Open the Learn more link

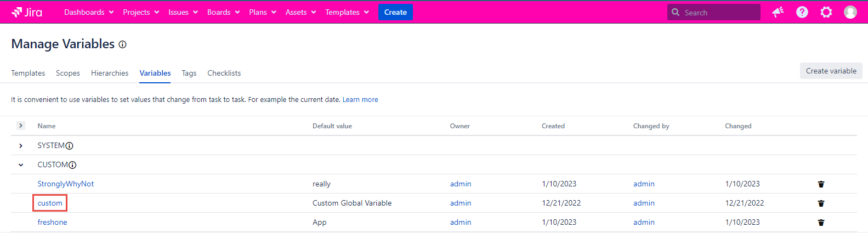[x=360, y=100]
